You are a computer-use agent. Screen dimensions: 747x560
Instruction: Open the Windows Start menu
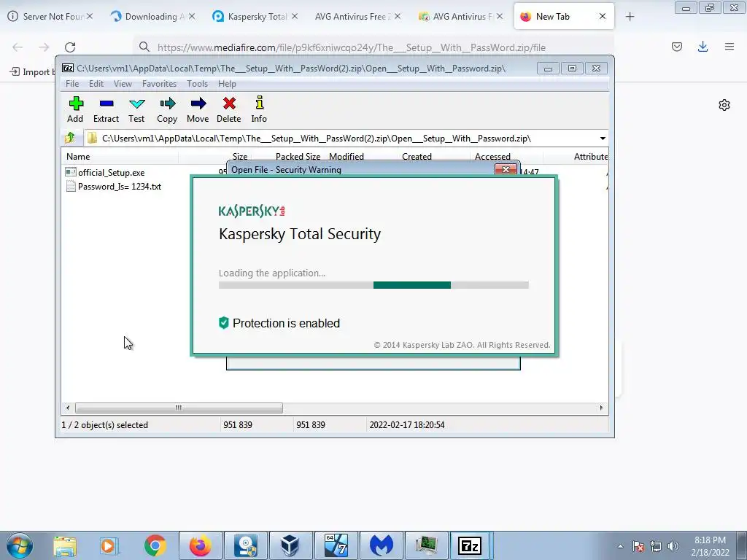pyautogui.click(x=20, y=545)
